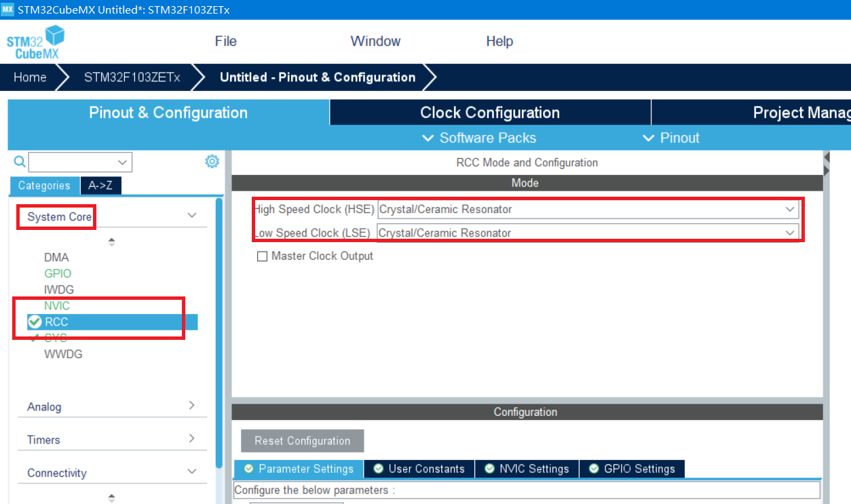Expand the Timers category
This screenshot has width=851, height=504.
point(192,438)
